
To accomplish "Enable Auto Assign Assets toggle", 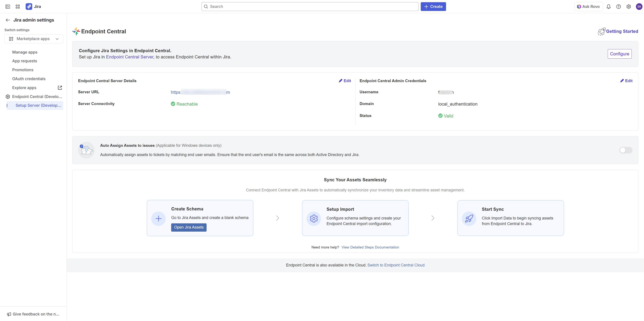I will [625, 150].
